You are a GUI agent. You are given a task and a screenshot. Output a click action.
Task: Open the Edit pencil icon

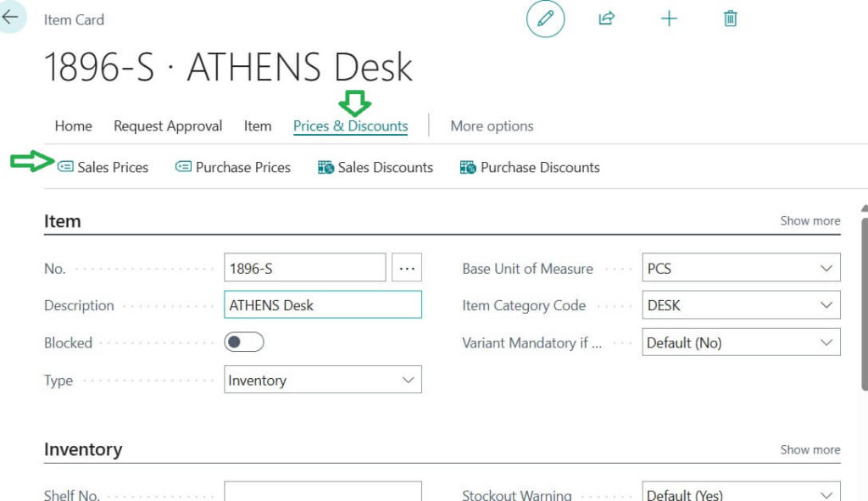pyautogui.click(x=545, y=19)
